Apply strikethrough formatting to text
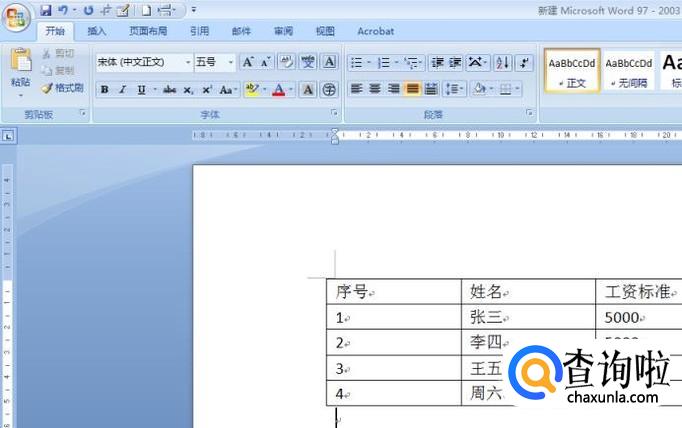Image resolution: width=682 pixels, height=428 pixels. tap(169, 90)
